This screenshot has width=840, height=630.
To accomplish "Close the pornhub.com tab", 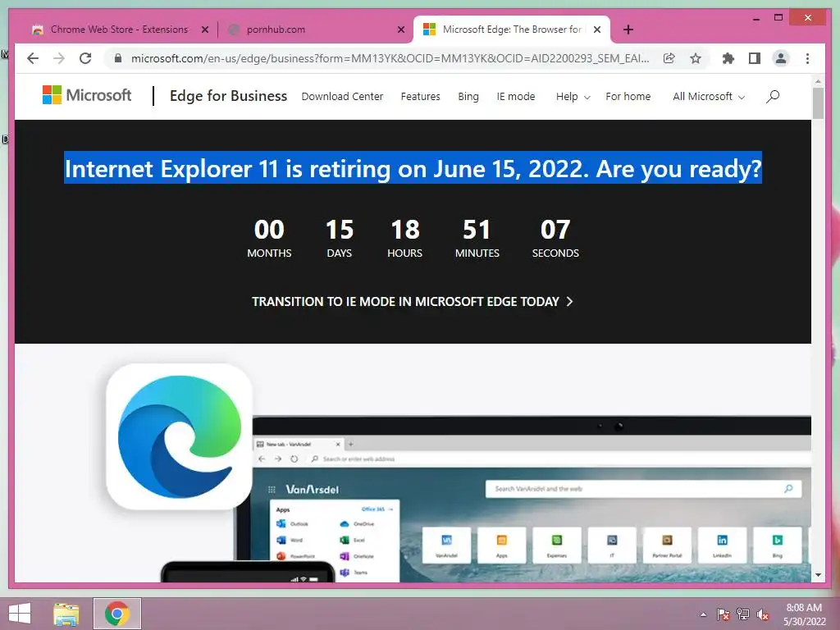I will (400, 30).
